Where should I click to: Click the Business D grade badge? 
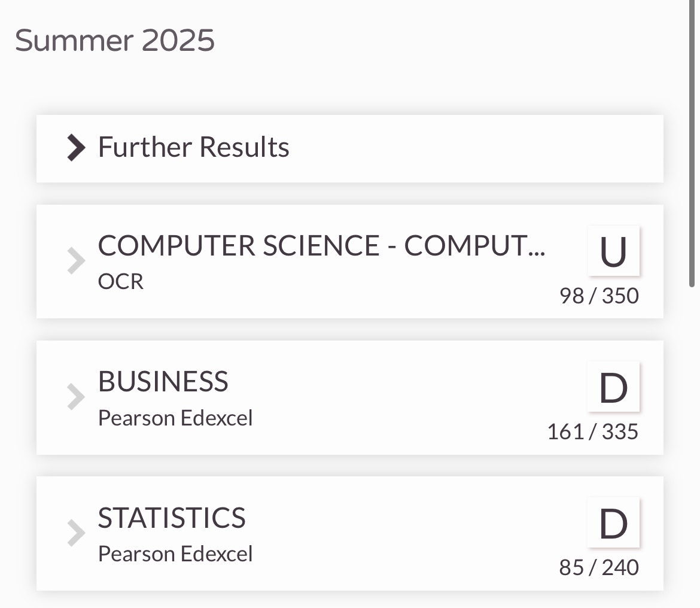(x=613, y=387)
